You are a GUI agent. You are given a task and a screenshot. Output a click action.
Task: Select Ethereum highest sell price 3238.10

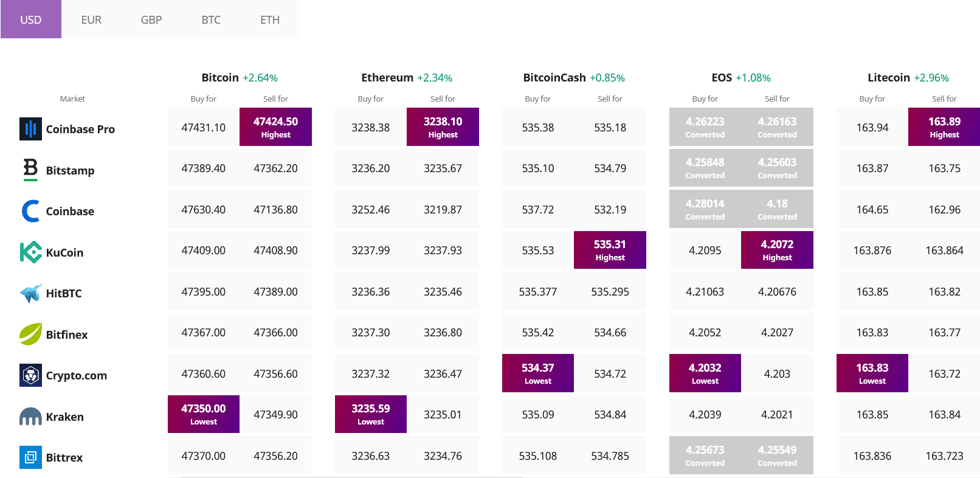coord(443,127)
